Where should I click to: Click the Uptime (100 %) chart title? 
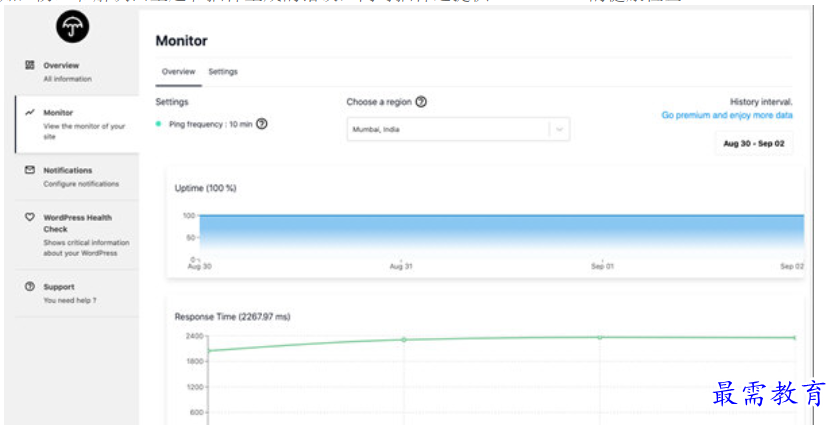pos(205,188)
